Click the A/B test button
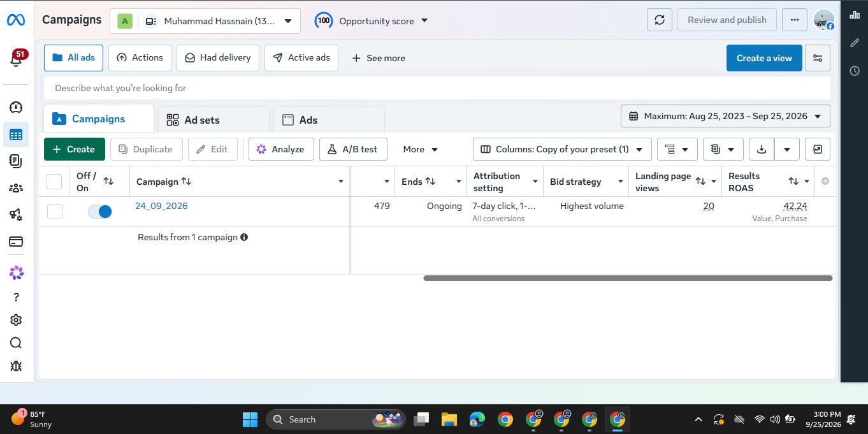This screenshot has height=434, width=868. pos(353,149)
